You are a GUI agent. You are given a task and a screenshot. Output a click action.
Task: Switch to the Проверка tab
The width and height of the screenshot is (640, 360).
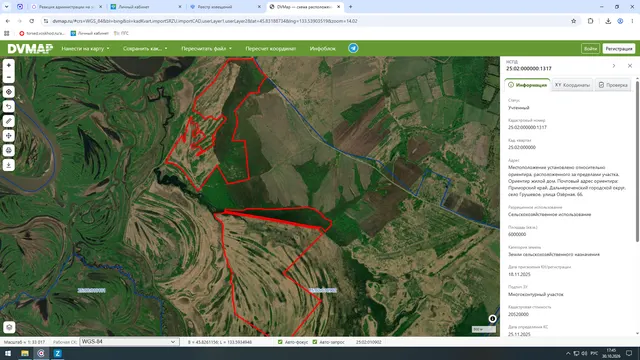click(x=613, y=85)
